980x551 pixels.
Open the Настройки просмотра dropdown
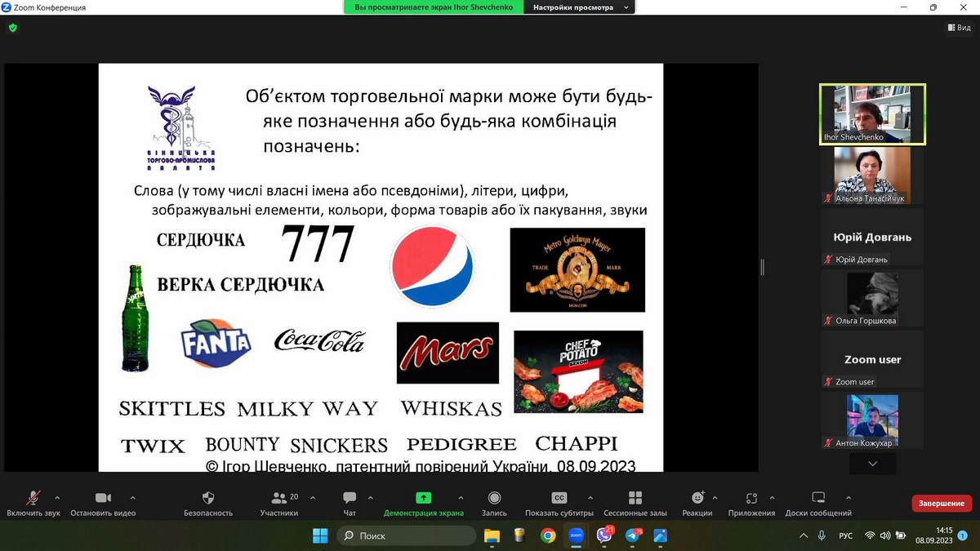pyautogui.click(x=581, y=7)
